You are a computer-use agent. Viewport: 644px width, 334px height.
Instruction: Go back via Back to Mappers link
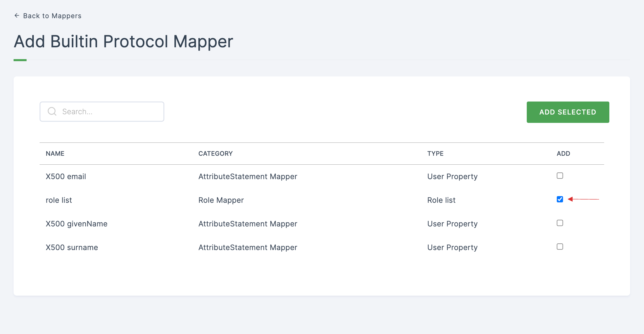coord(48,16)
